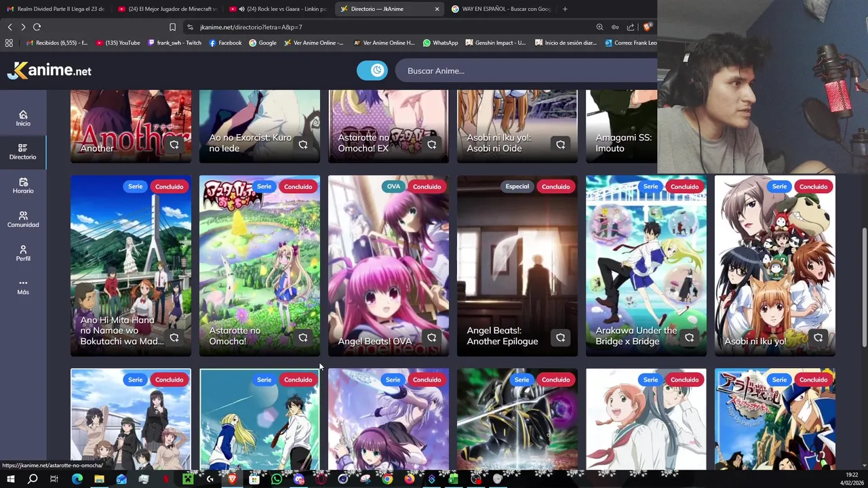Open Angel Beats!: Another Epilogue title
Viewport: 868px width, 488px height.
click(x=502, y=335)
